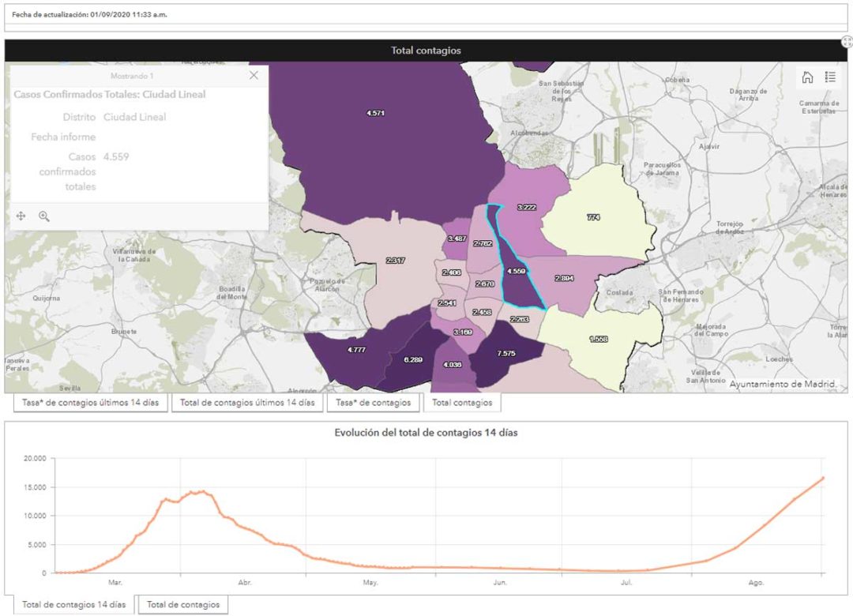Click the pan move icon in popup
This screenshot has height=616, width=853.
(21, 216)
